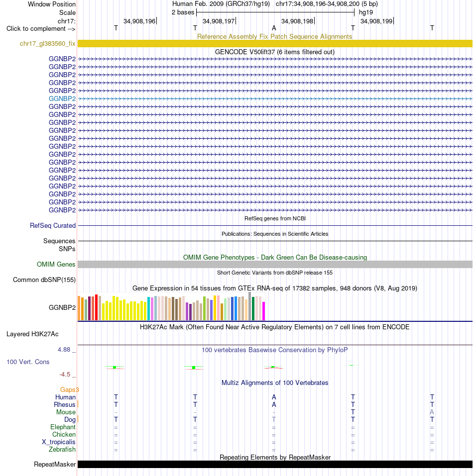The width and height of the screenshot is (473, 476).
Task: Click the Sequences track label
Action: point(59,241)
